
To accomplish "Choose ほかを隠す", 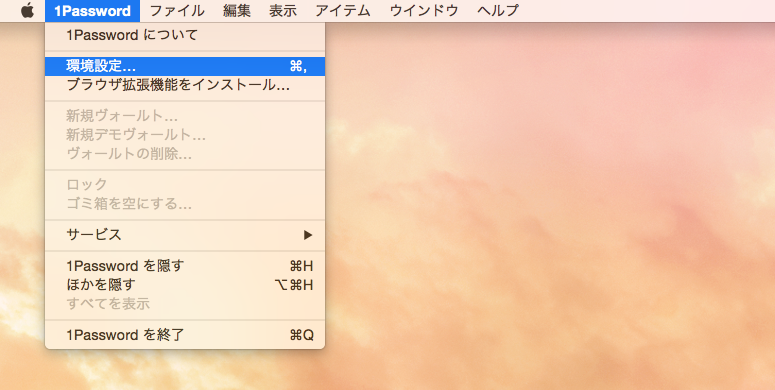I will click(x=185, y=285).
